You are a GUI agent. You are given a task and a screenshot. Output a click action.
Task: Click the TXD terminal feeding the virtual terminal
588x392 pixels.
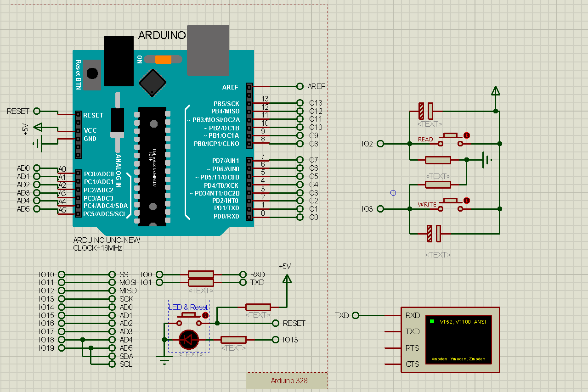pyautogui.click(x=356, y=315)
